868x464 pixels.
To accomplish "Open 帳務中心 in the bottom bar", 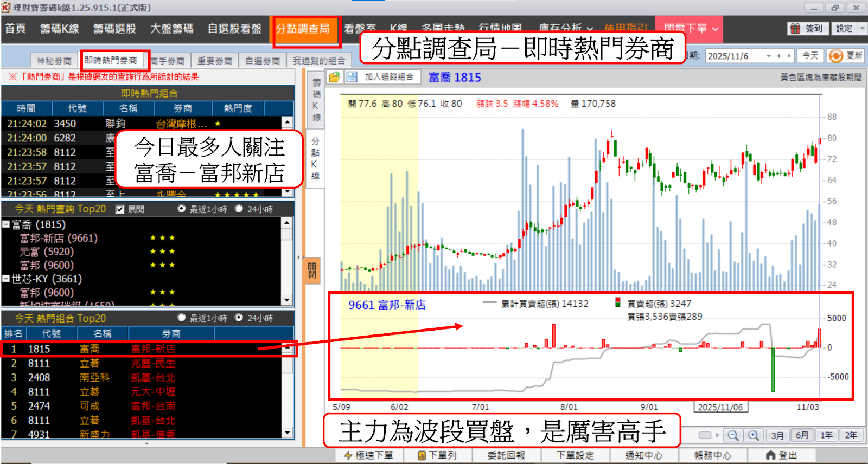I will (x=713, y=455).
